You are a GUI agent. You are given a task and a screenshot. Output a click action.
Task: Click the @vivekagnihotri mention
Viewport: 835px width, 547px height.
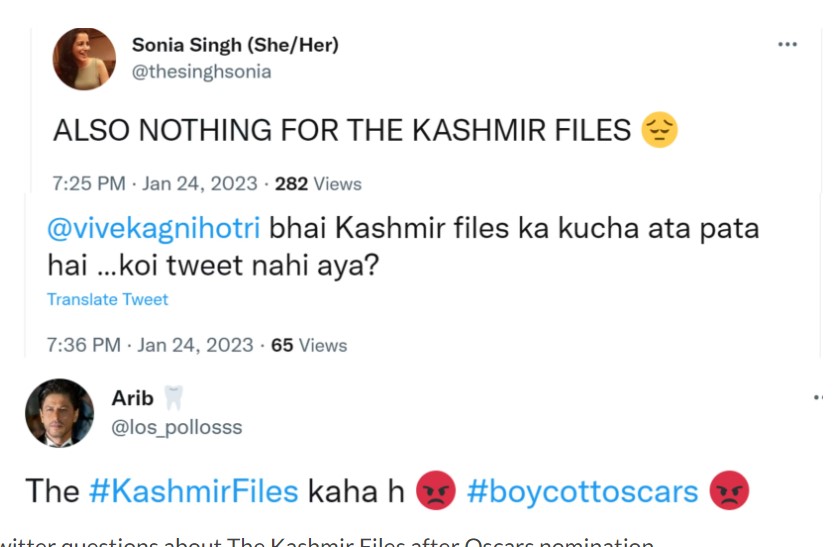click(x=153, y=228)
